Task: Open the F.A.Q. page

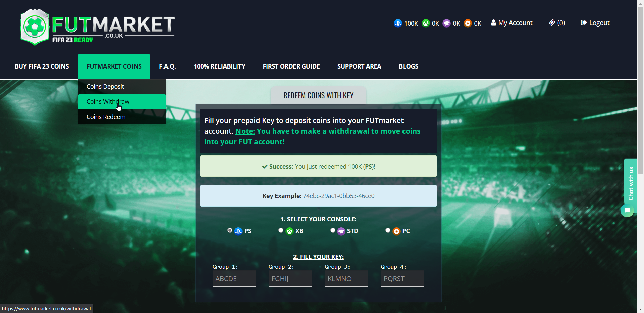Action: click(x=167, y=66)
